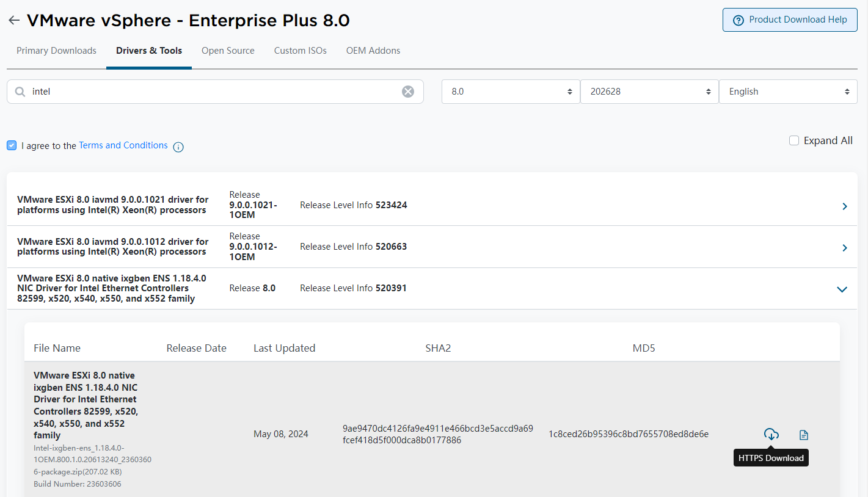Click the search magnifier icon
The width and height of the screenshot is (868, 497).
point(20,92)
